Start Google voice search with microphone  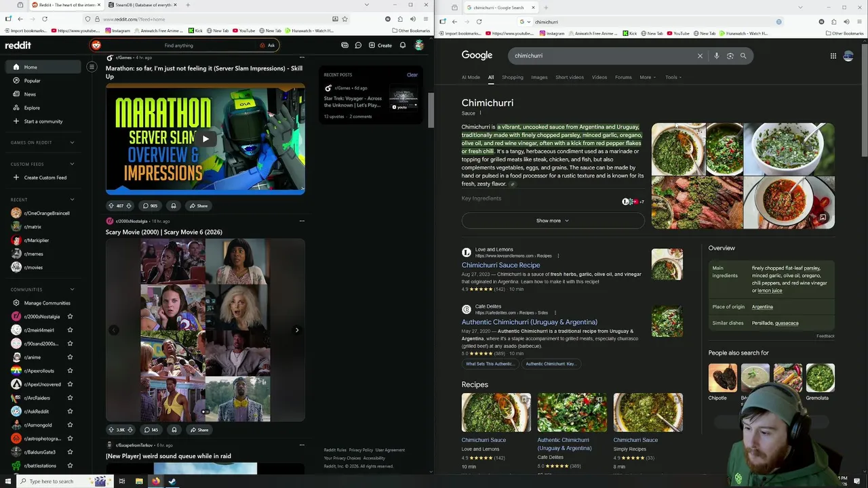point(717,56)
